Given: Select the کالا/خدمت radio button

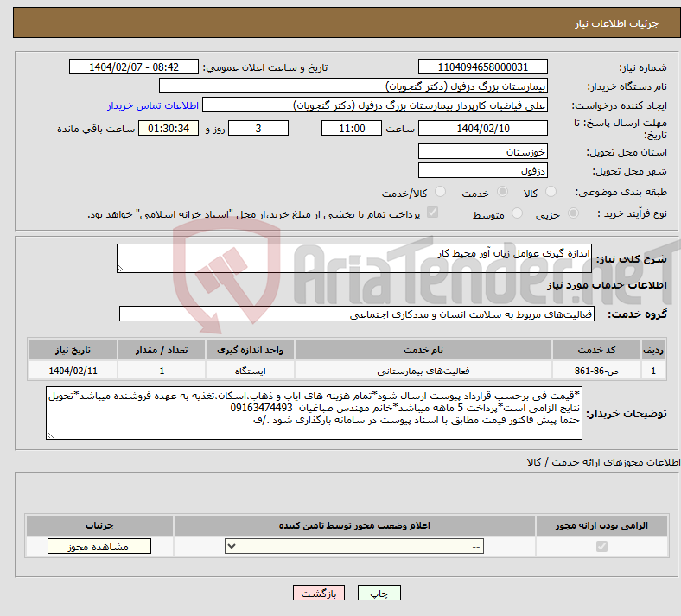Looking at the screenshot, I should pyautogui.click(x=440, y=192).
